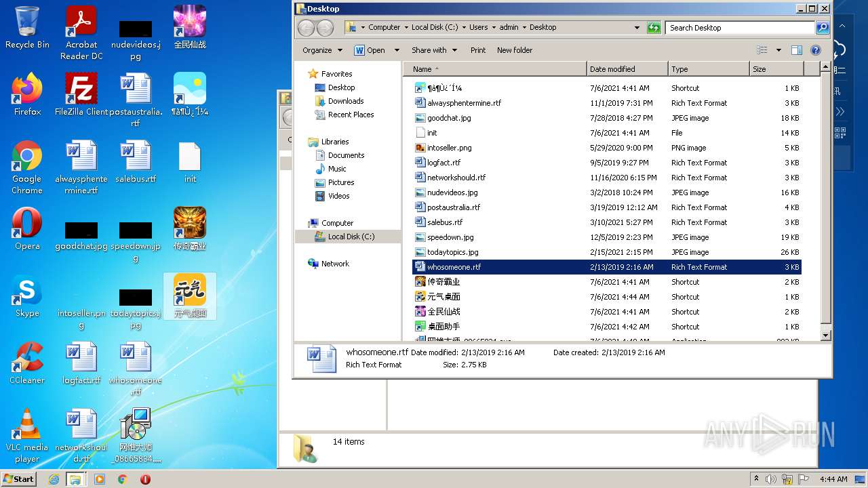Refresh the Desktop folder view
The image size is (868, 488).
click(x=654, y=28)
